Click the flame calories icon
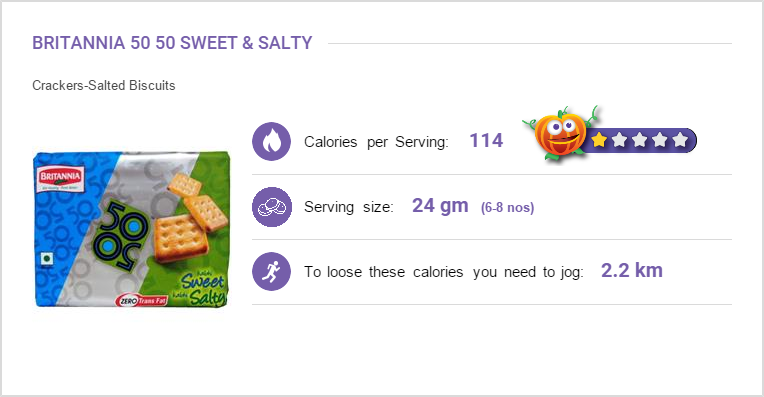The height and width of the screenshot is (397, 764). point(271,141)
